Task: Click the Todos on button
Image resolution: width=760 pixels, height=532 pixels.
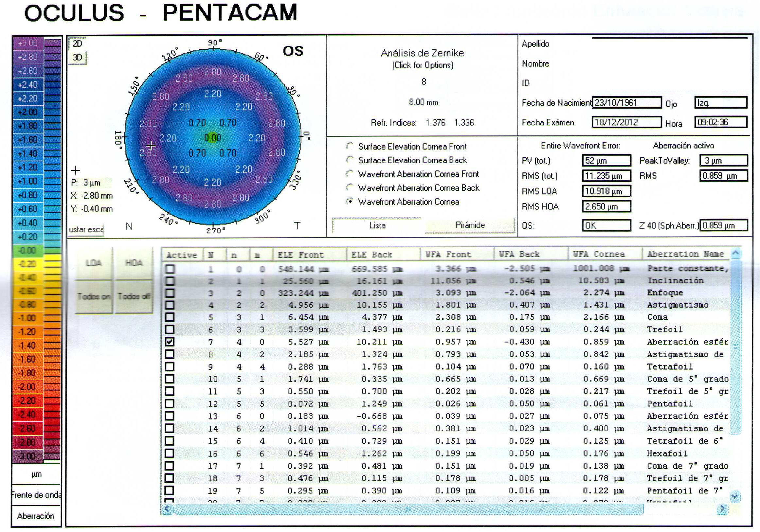Action: [94, 296]
